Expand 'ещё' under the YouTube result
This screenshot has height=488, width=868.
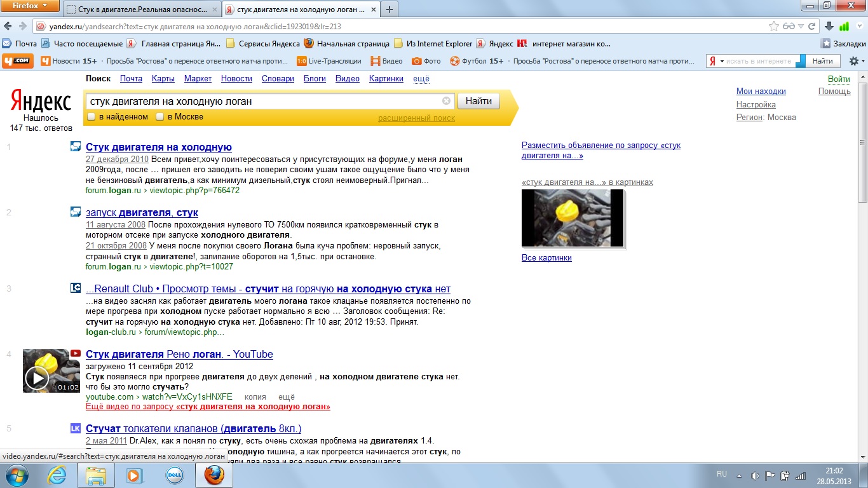(287, 396)
